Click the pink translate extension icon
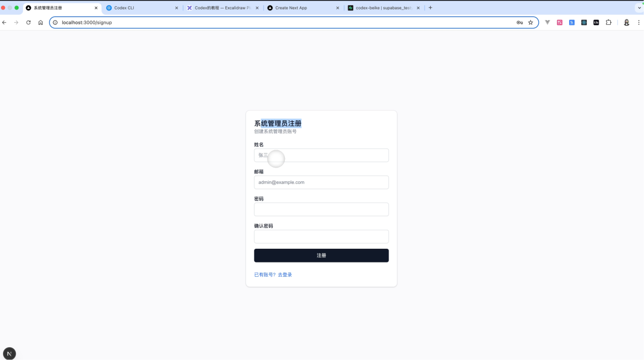 point(560,23)
